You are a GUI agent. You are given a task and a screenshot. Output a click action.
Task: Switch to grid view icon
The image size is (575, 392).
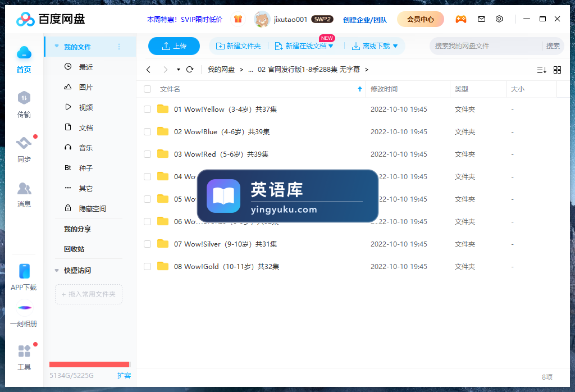(558, 70)
